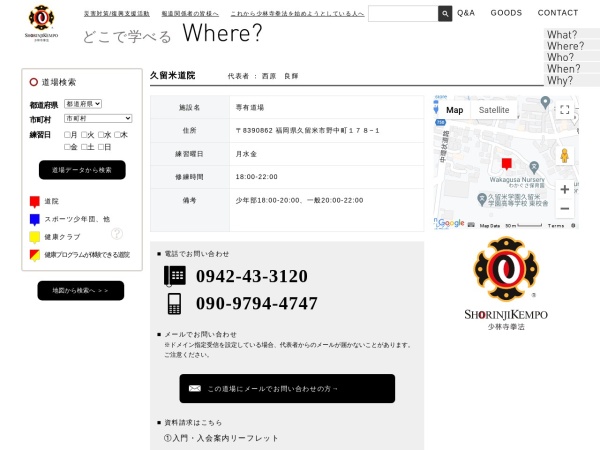The width and height of the screenshot is (600, 450).
Task: Switch map to Satellite view
Action: tap(494, 110)
